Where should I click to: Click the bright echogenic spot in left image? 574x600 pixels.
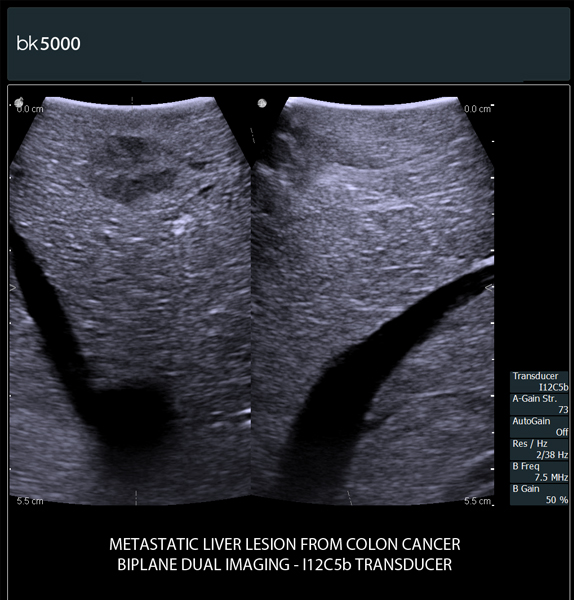pyautogui.click(x=181, y=224)
